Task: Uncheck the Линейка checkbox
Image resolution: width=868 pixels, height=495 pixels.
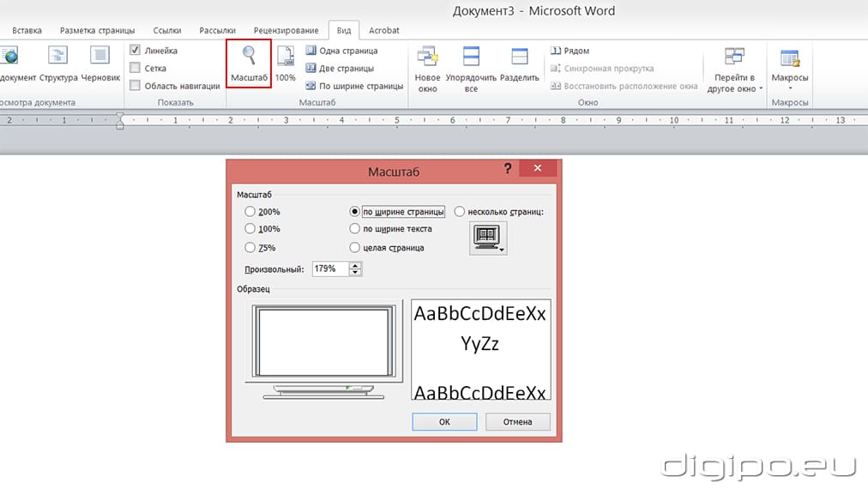Action: [135, 51]
